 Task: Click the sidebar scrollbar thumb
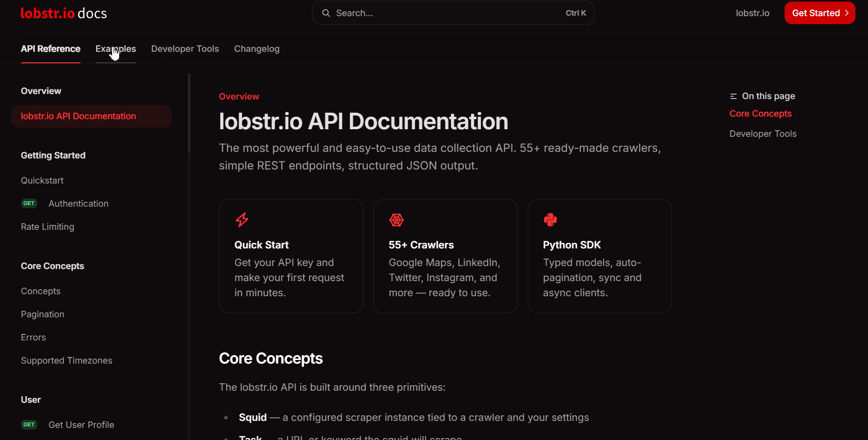tap(189, 113)
